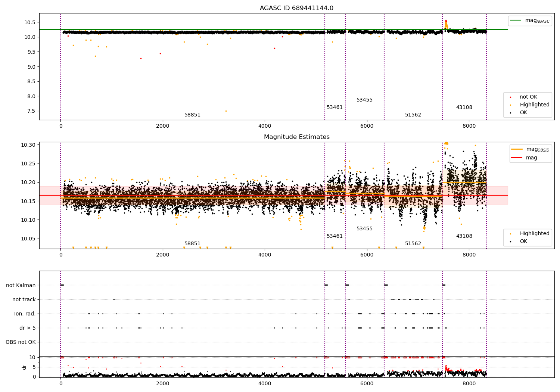Click OBSID label 58851 in the AGASC plot
Viewport: 560px width, 392px height.
point(193,115)
